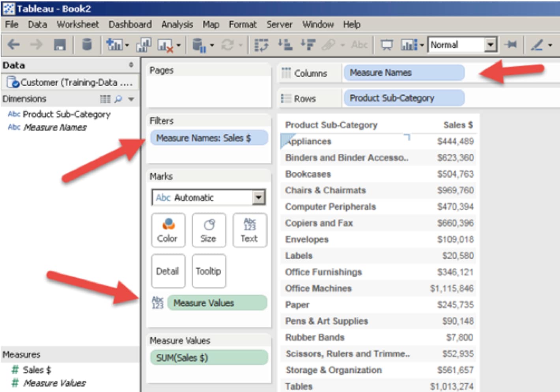Screen dimensions: 560x392
Task: Click the Presentation Mode icon
Action: point(386,45)
